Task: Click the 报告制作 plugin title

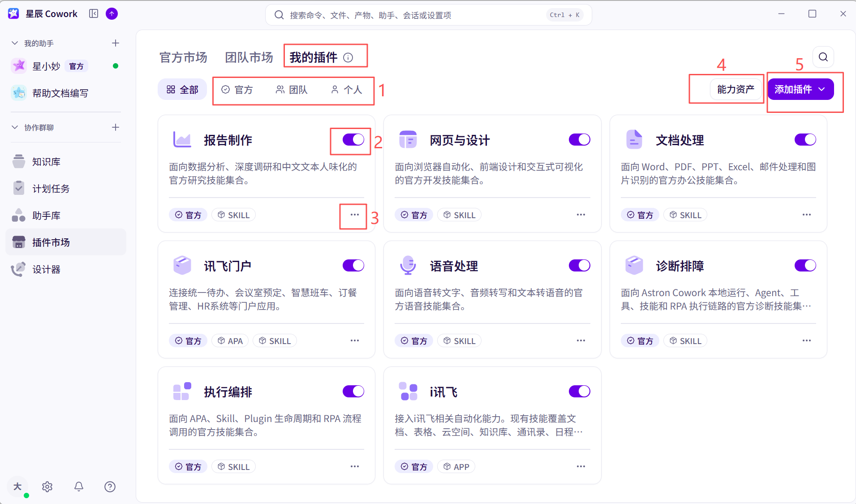Action: [x=228, y=140]
